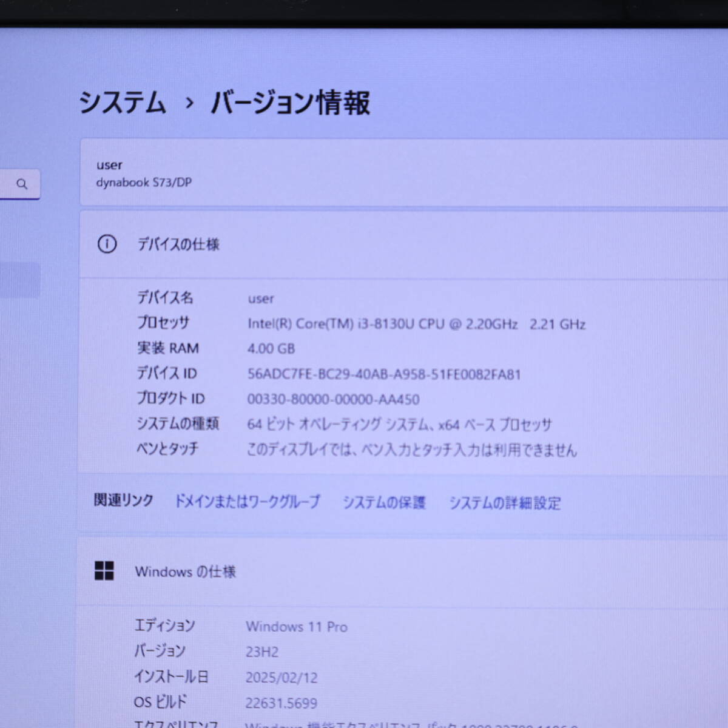Expand the デバイスの仕様 section header
The height and width of the screenshot is (728, 728).
coord(403,244)
